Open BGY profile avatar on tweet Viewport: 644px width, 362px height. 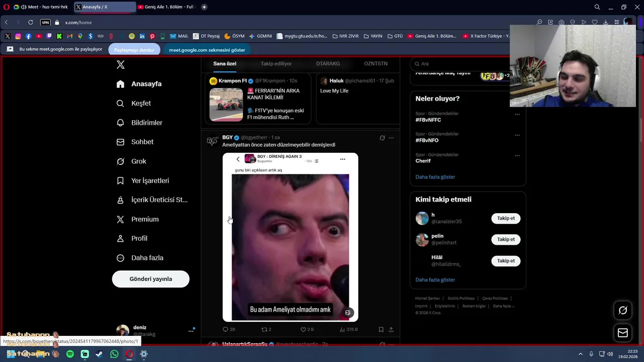point(212,141)
